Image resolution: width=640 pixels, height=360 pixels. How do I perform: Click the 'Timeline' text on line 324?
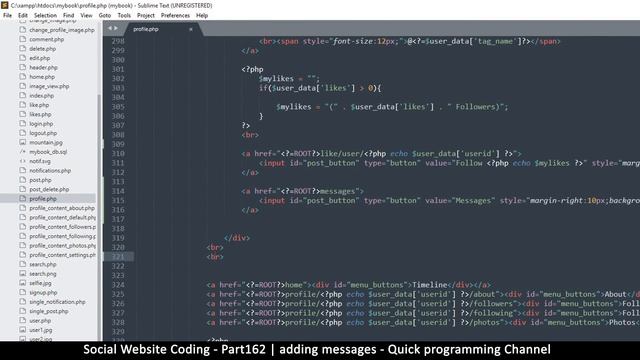tap(429, 285)
